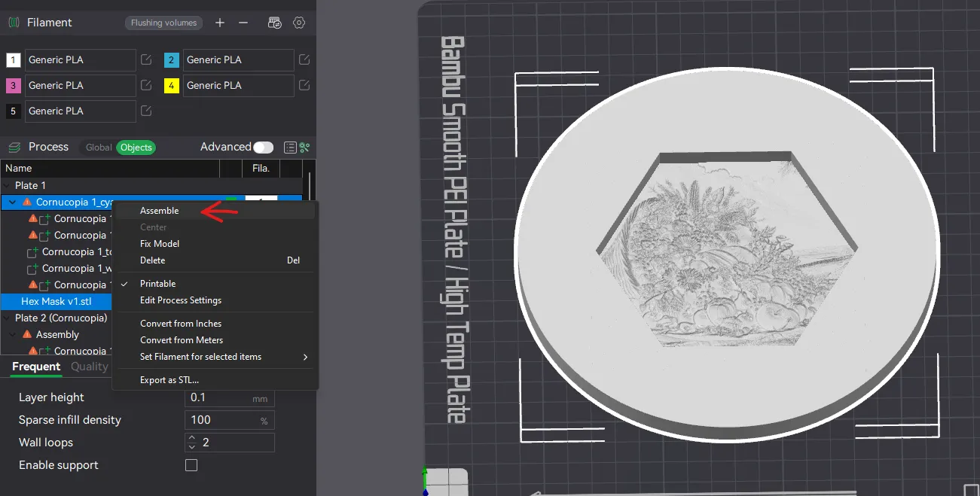Choose Delete from context menu

click(215, 260)
